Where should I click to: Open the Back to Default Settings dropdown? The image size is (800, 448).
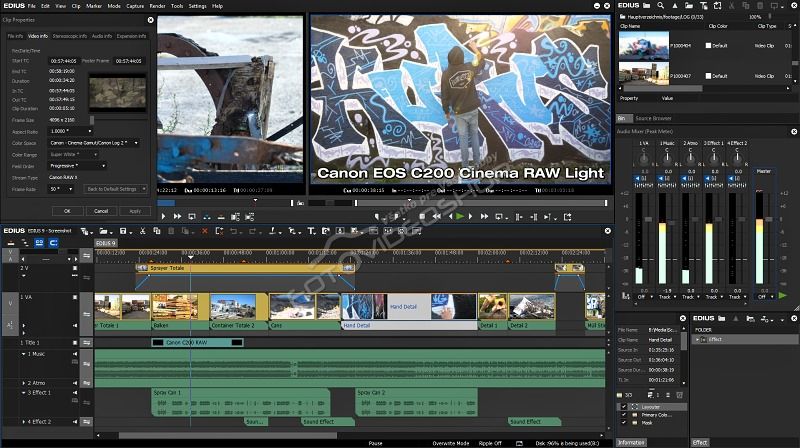115,189
